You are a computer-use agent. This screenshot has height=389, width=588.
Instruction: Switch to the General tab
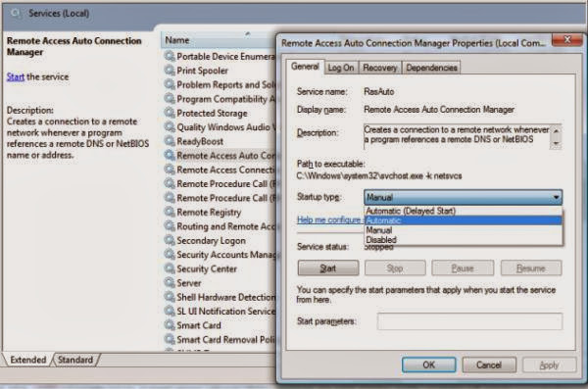(305, 67)
